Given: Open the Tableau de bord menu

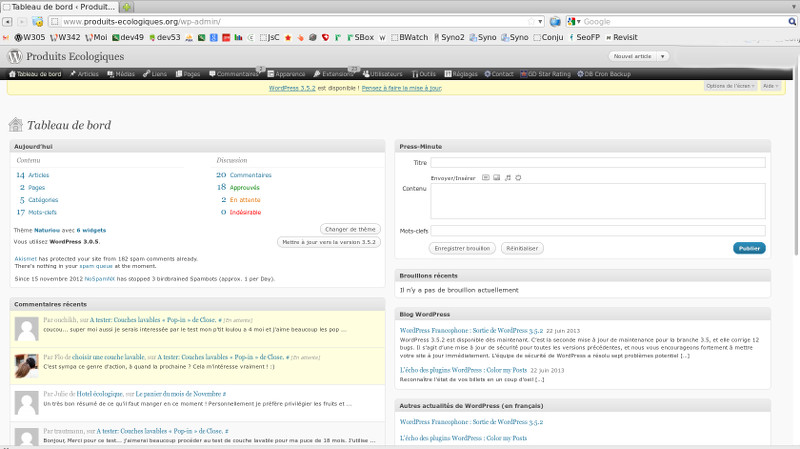Looking at the screenshot, I should [x=35, y=74].
